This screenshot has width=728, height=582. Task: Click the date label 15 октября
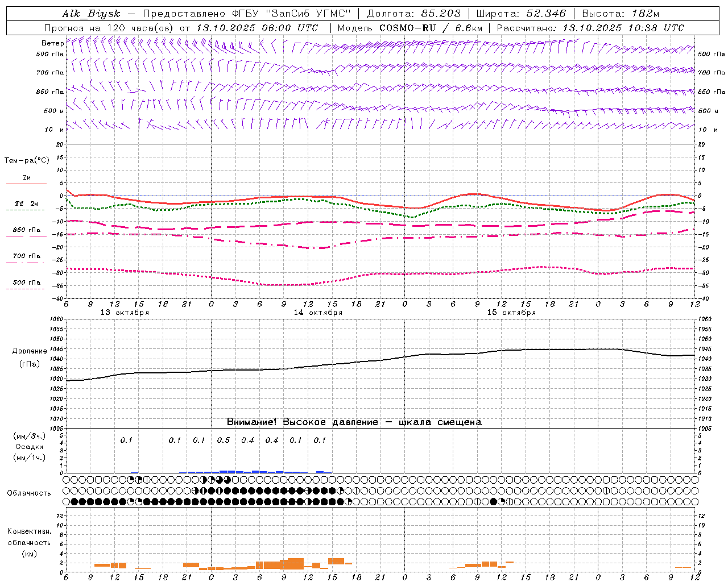(x=511, y=313)
